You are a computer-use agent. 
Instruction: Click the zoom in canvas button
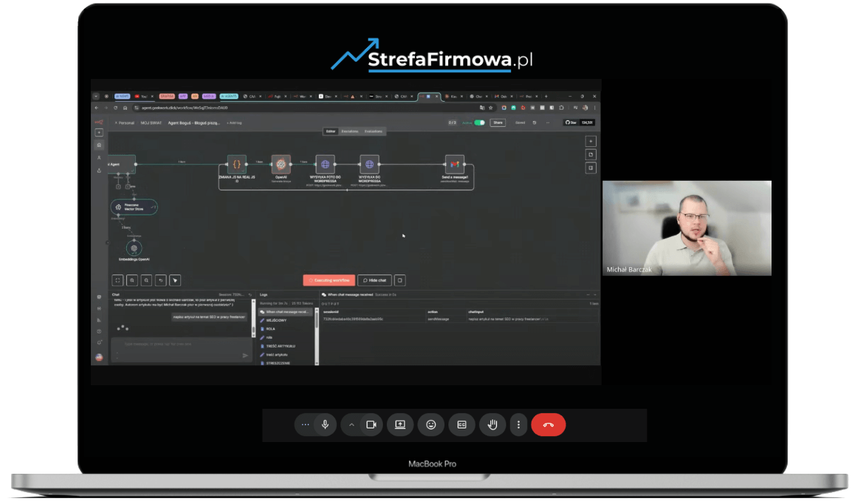[132, 280]
